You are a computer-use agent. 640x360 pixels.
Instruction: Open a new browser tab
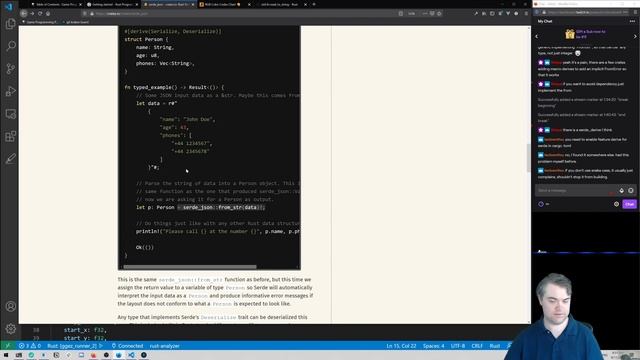click(314, 4)
